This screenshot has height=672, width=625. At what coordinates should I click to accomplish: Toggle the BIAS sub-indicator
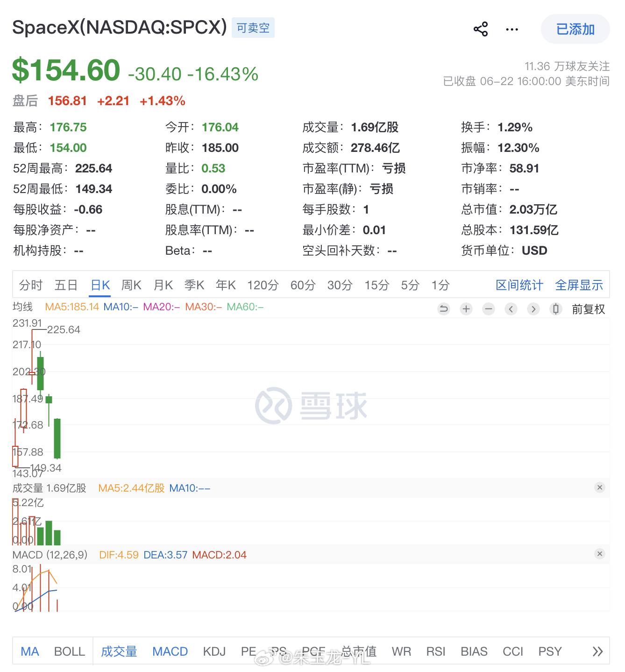click(474, 651)
